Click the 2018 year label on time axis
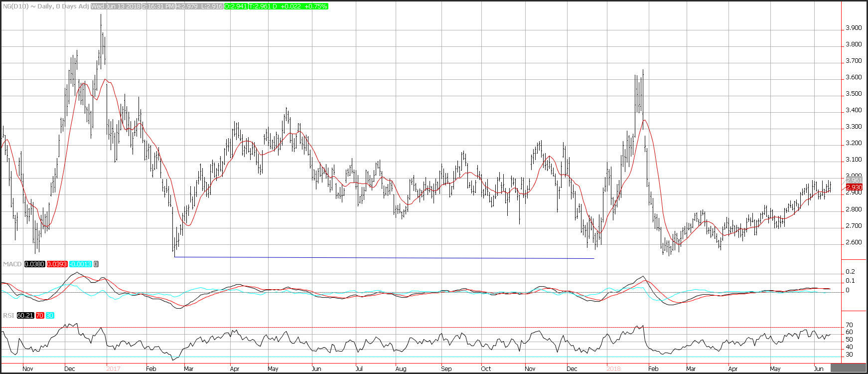The height and width of the screenshot is (374, 868). [x=613, y=369]
